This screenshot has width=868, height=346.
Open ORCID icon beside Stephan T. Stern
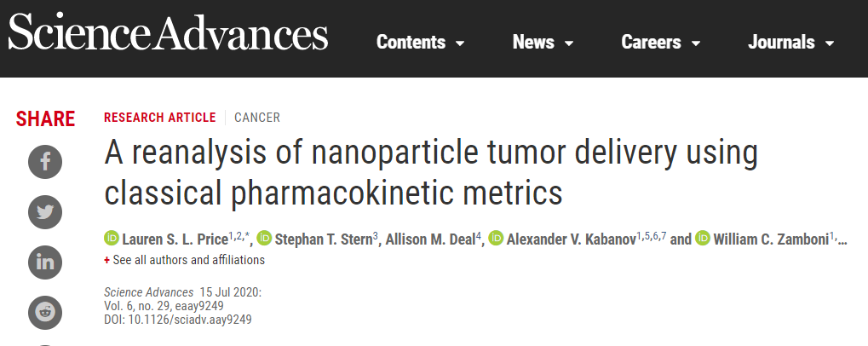click(265, 239)
